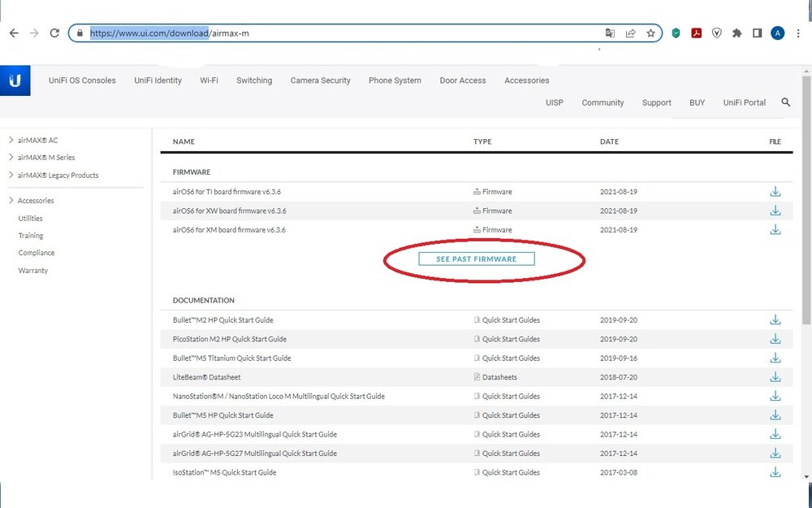812x508 pixels.
Task: Click the SEE PAST FIRMWARE button
Action: [x=477, y=258]
